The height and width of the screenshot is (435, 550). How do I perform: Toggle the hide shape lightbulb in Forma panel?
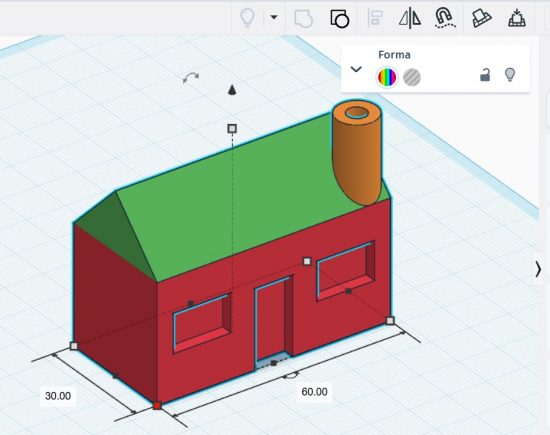510,75
